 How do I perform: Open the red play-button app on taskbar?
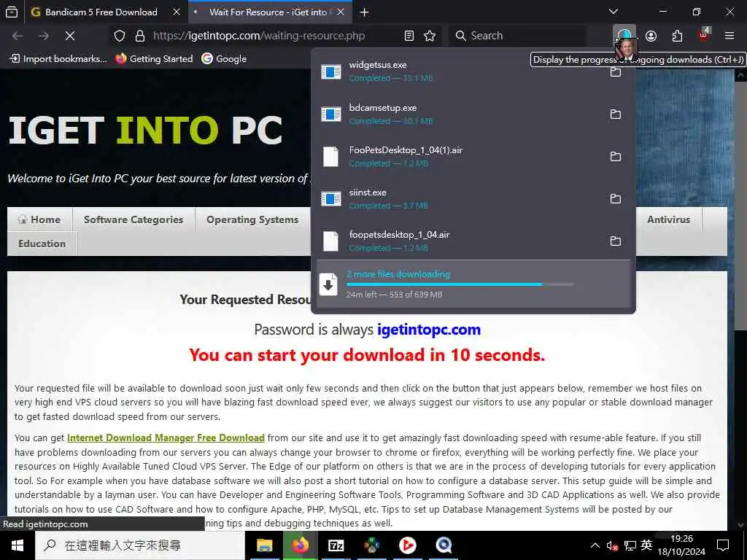407,545
